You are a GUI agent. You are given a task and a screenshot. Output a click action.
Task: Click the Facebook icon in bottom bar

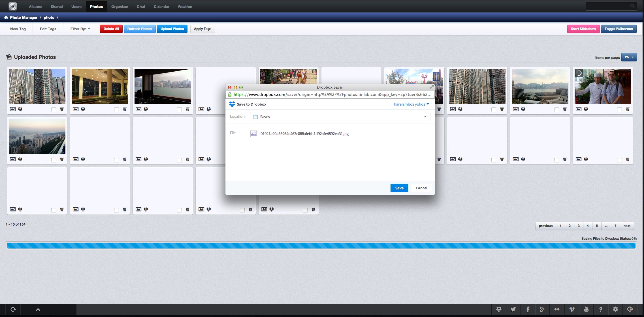[528, 309]
